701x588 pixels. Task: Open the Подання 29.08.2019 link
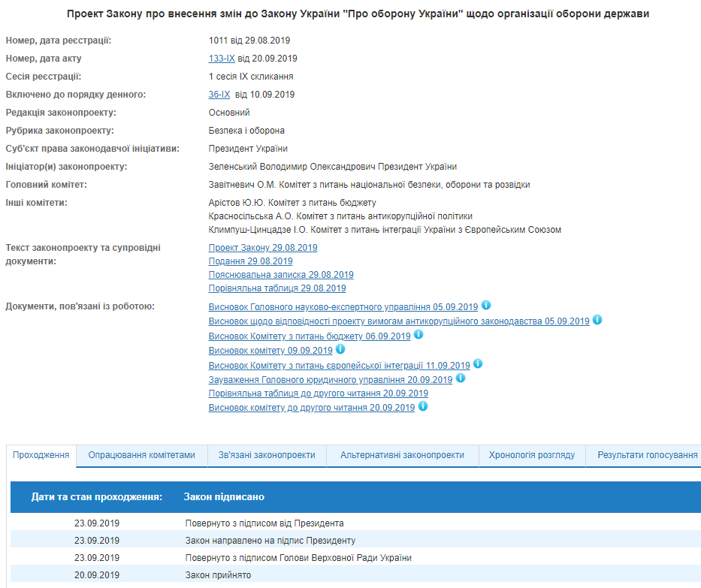coord(250,261)
